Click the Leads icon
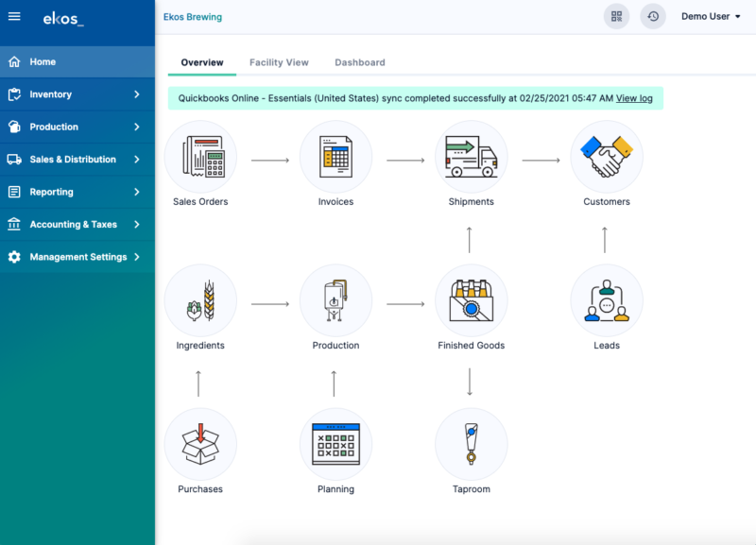756x545 pixels. 606,300
